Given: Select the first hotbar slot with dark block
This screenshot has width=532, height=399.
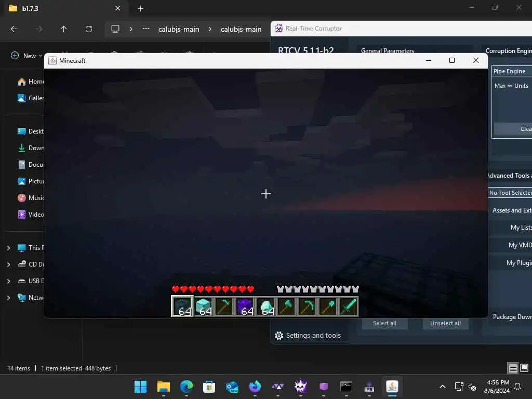Looking at the screenshot, I should pos(182,306).
